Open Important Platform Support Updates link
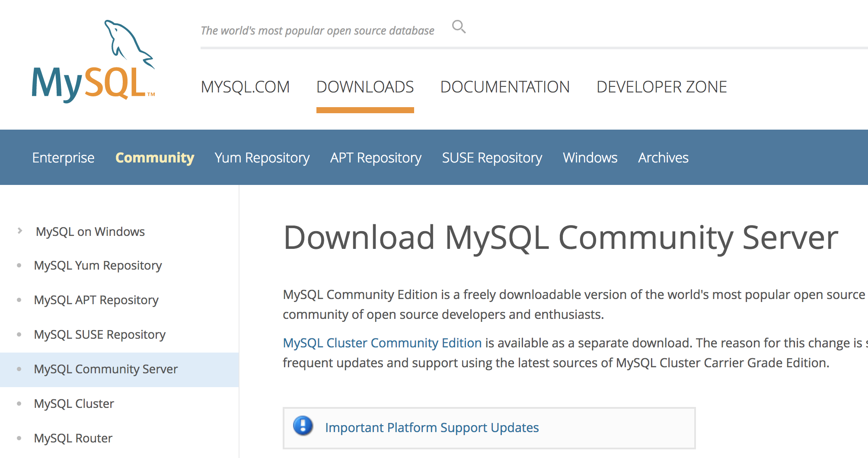 [432, 427]
